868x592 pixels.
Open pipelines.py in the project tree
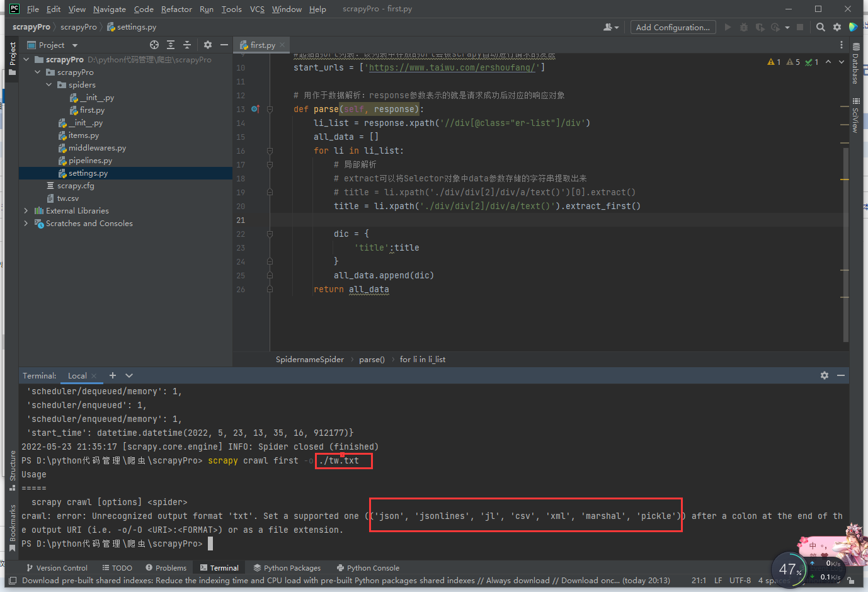[90, 161]
